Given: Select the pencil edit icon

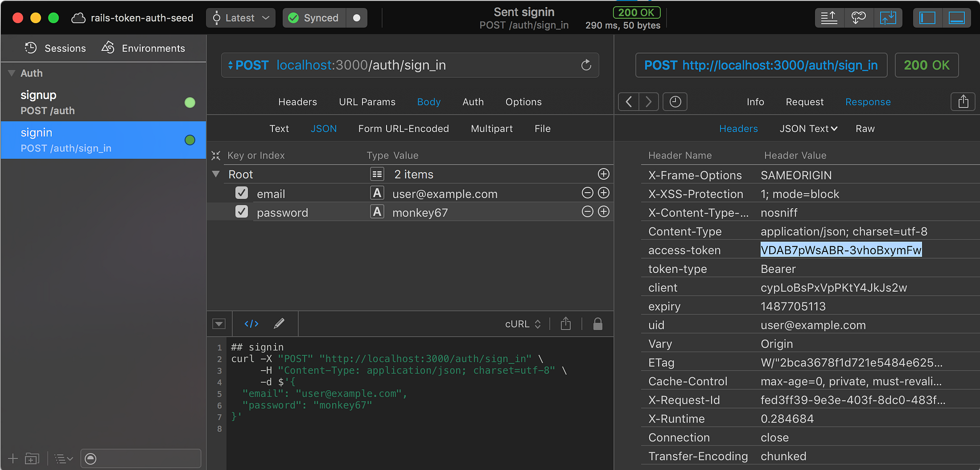Looking at the screenshot, I should (x=279, y=323).
